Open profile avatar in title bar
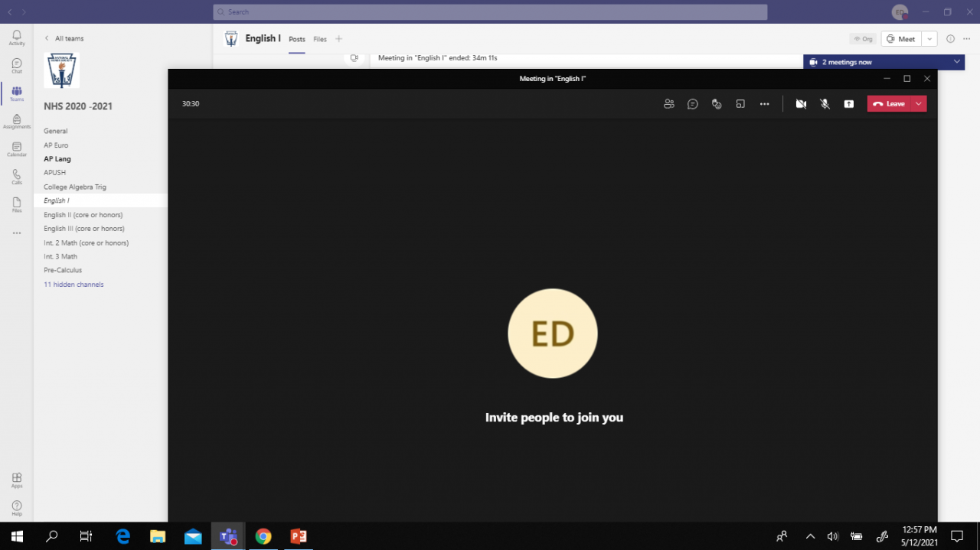This screenshot has width=980, height=550. click(x=900, y=12)
